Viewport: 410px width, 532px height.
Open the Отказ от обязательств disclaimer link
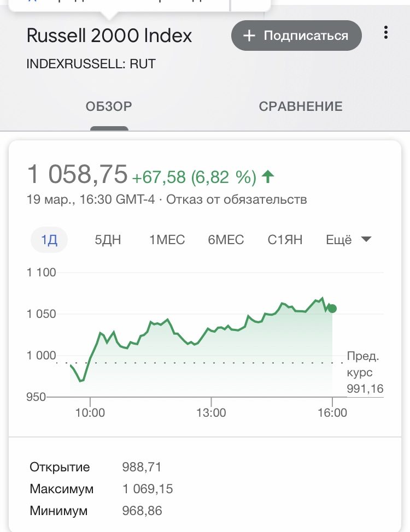(x=236, y=199)
